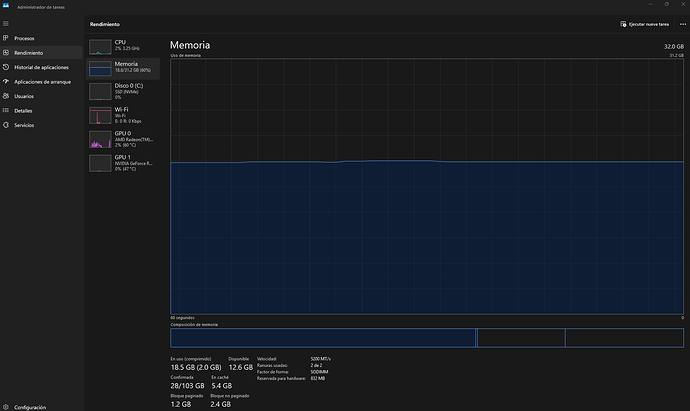Click the Task Manager app icon in title bar
Screen dimensions: 690x411
(6, 6)
